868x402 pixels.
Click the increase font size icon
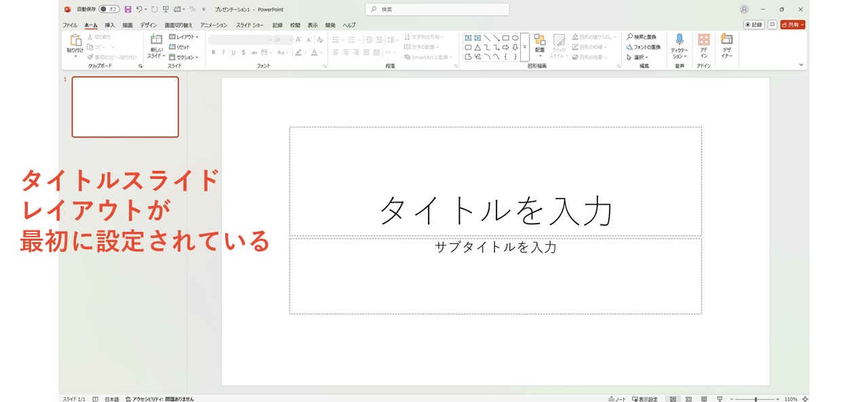[298, 40]
